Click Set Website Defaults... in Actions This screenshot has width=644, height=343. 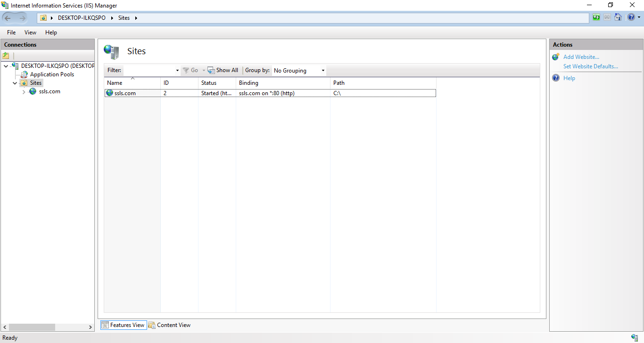591,66
